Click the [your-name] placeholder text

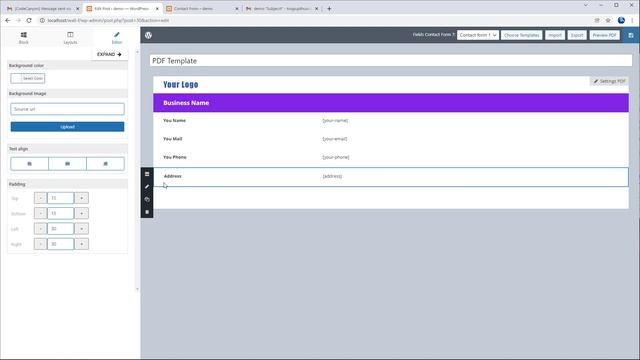335,120
